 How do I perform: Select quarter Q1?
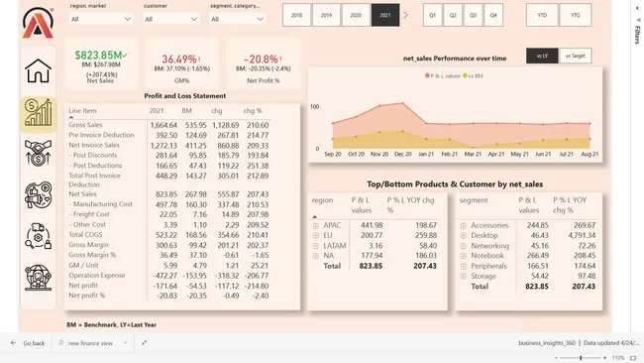(433, 15)
